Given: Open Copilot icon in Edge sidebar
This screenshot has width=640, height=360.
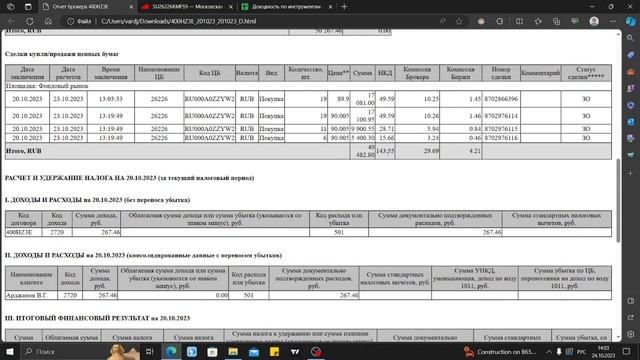Looking at the screenshot, I should click(631, 21).
